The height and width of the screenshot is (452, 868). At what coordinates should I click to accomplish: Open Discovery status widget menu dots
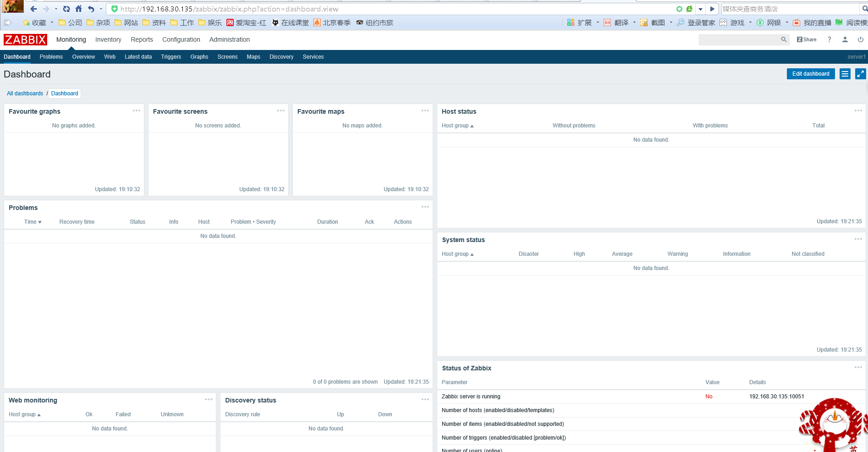click(425, 399)
